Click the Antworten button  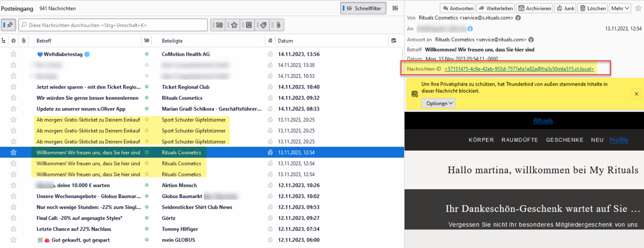pos(458,8)
